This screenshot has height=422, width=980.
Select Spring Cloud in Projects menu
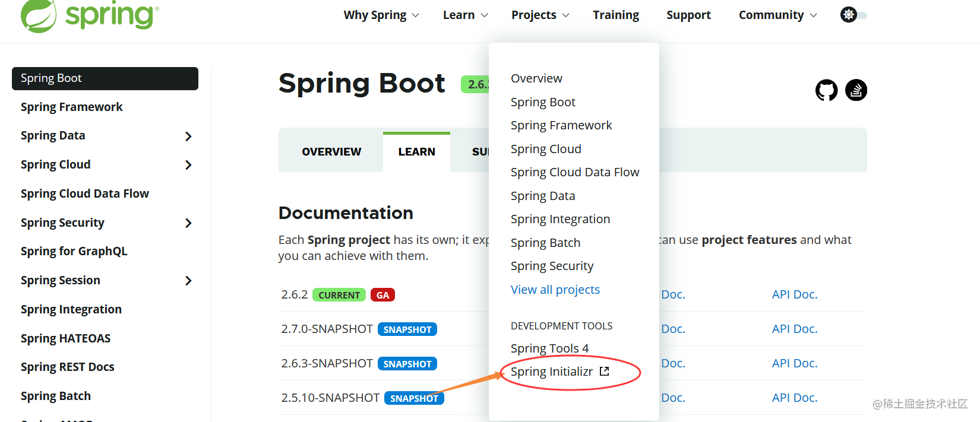tap(546, 149)
